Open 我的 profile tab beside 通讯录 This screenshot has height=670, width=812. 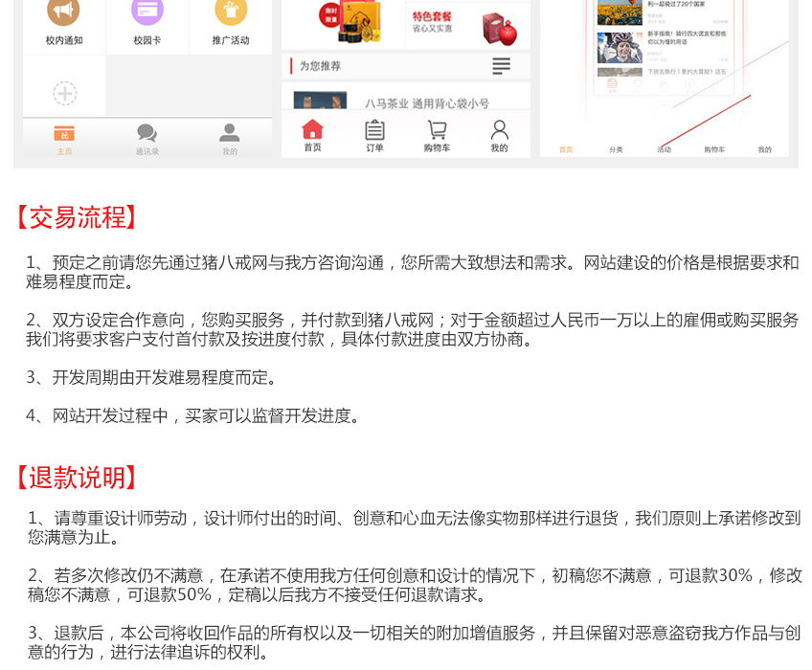(x=230, y=138)
